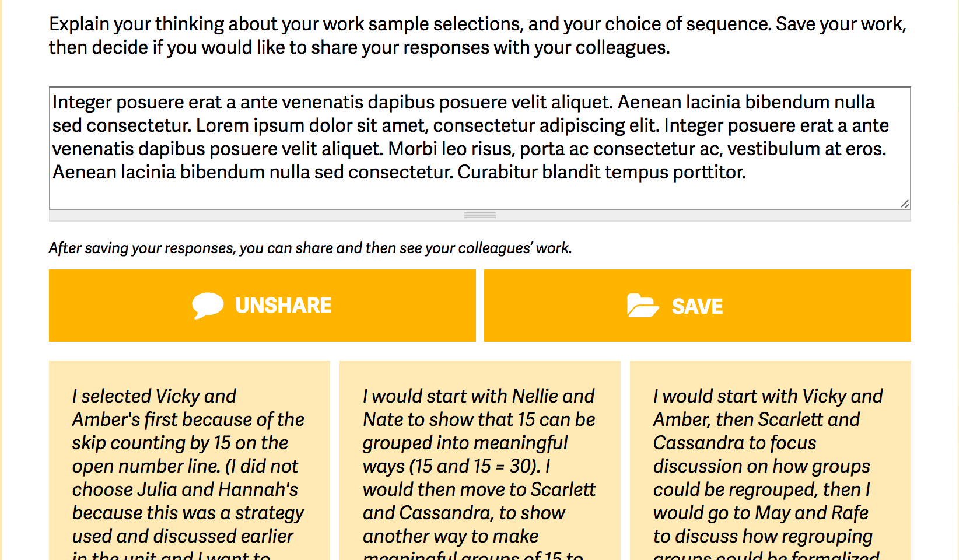Select the response mentioning May and Rafe
The width and height of the screenshot is (959, 560).
click(x=770, y=461)
